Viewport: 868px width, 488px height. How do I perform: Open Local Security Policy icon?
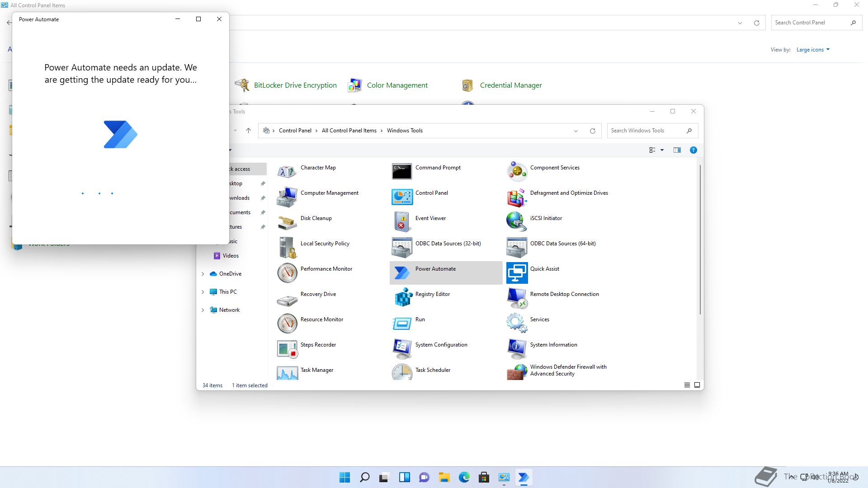(287, 248)
